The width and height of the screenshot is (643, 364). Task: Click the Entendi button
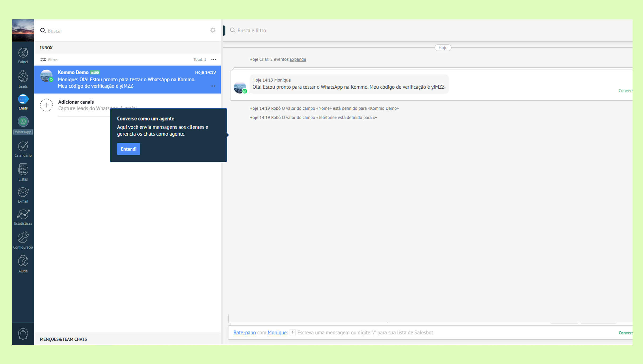(x=129, y=149)
